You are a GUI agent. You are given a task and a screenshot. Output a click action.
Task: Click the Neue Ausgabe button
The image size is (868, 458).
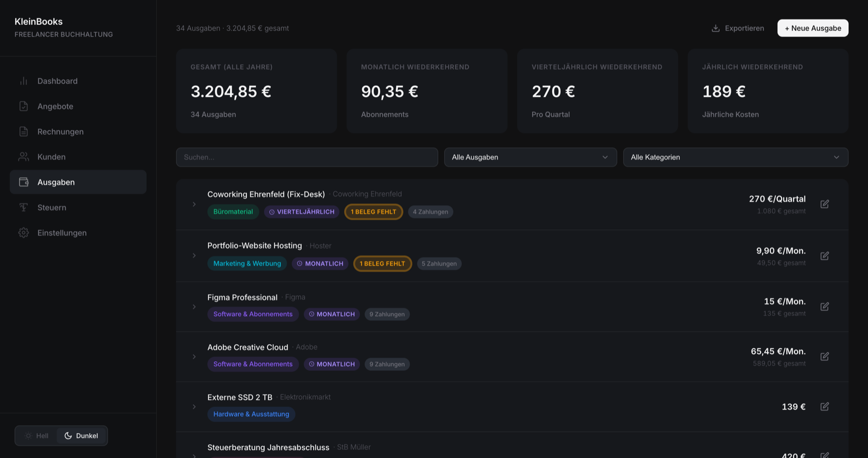click(x=813, y=28)
